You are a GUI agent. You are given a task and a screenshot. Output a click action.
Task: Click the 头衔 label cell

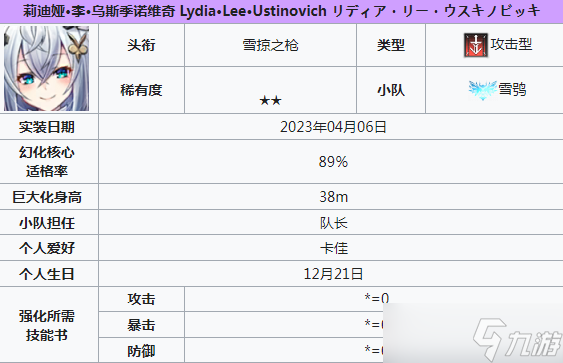(x=141, y=45)
